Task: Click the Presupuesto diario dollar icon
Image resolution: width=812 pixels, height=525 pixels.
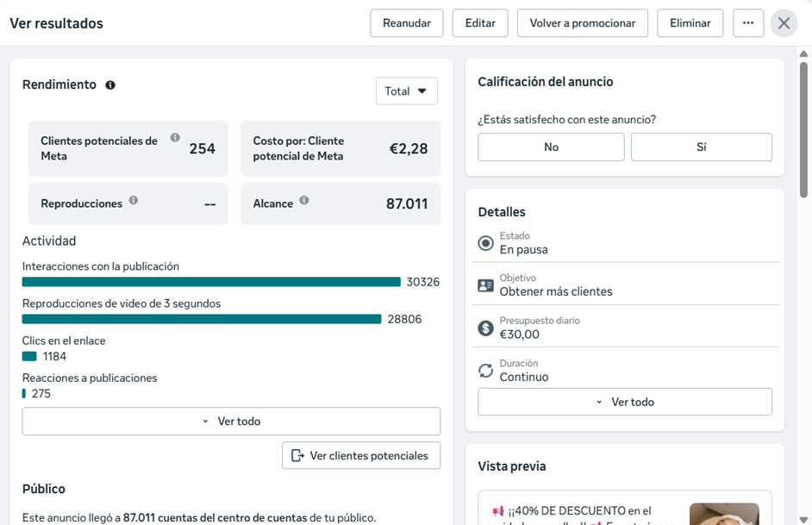Action: [486, 328]
